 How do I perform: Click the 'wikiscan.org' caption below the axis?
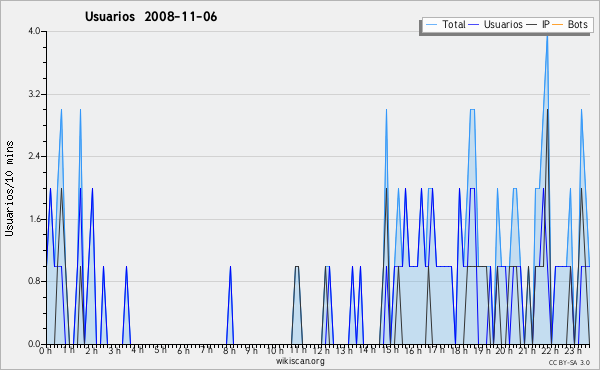300,361
